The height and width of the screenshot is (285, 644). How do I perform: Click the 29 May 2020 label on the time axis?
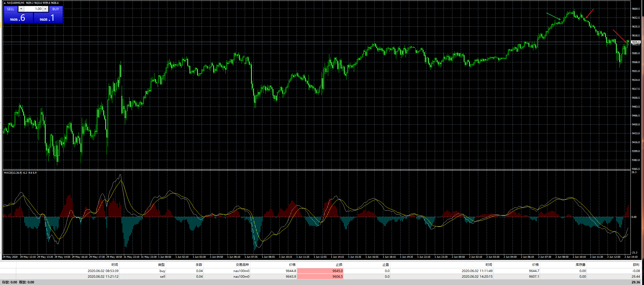click(x=10, y=257)
